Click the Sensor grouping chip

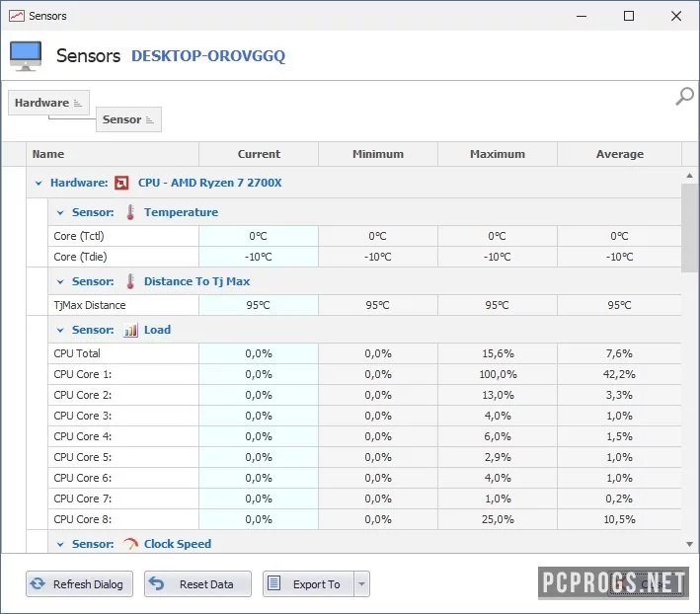click(x=128, y=119)
